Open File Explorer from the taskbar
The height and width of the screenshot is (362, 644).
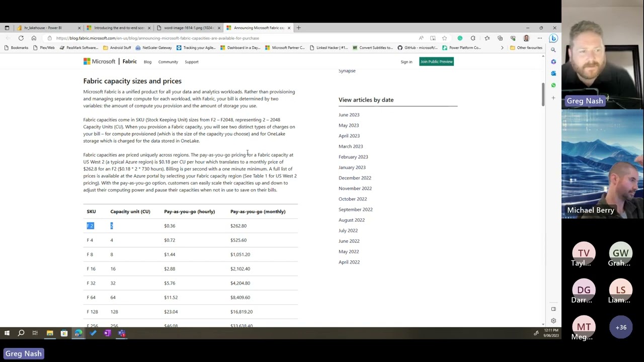[50, 333]
